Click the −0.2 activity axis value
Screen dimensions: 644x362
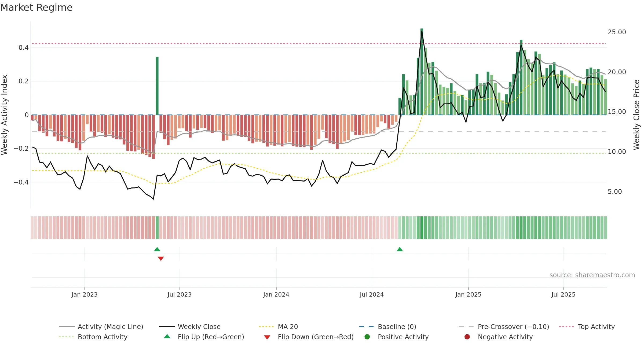[21, 149]
